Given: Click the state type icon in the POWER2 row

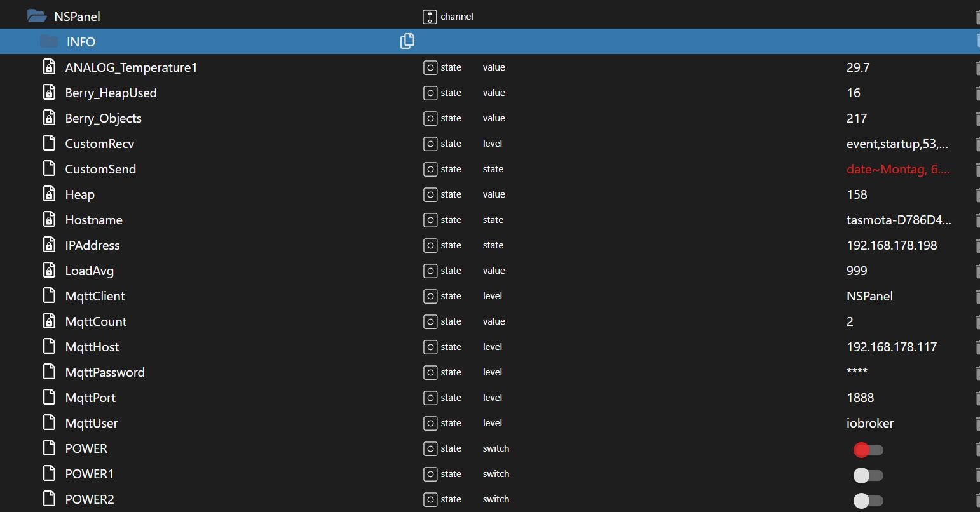Looking at the screenshot, I should (x=430, y=499).
